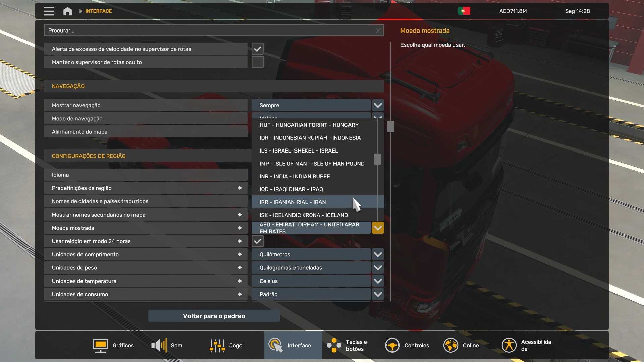
Task: Open Online globe icon
Action: (x=450, y=345)
